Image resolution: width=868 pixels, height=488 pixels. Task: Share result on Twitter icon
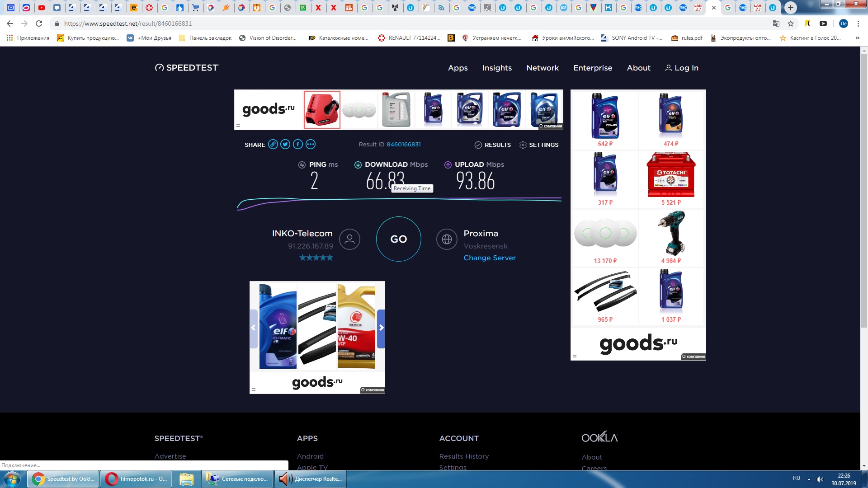[x=285, y=145]
